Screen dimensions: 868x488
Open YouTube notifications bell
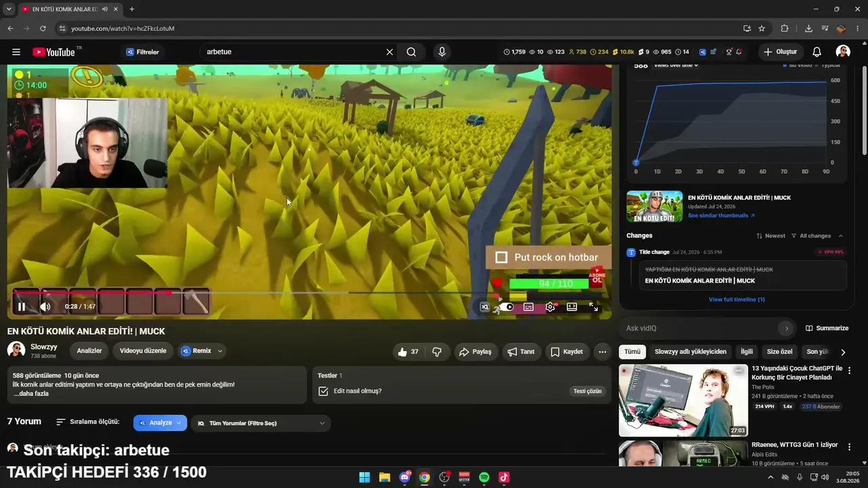(817, 52)
